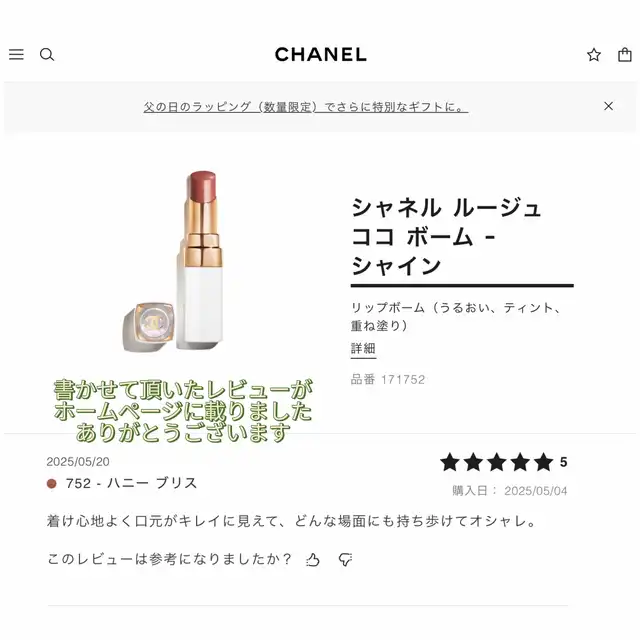Open the hamburger navigation menu
Viewport: 640px width, 640px height.
pos(16,54)
